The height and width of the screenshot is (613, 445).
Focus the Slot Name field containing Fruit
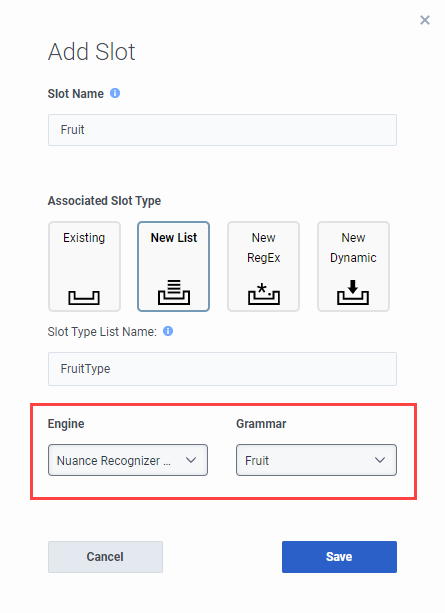[x=222, y=130]
